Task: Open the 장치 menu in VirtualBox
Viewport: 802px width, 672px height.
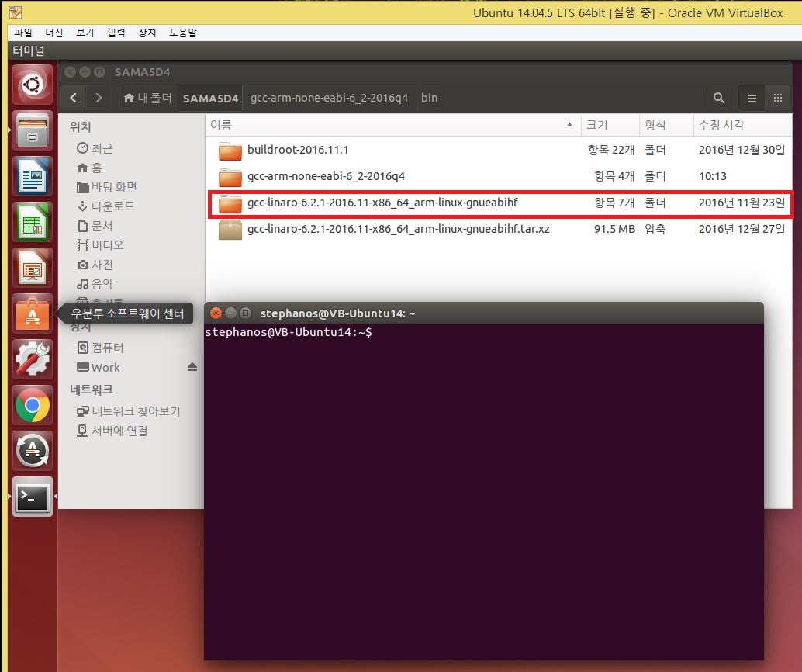Action: (x=147, y=33)
